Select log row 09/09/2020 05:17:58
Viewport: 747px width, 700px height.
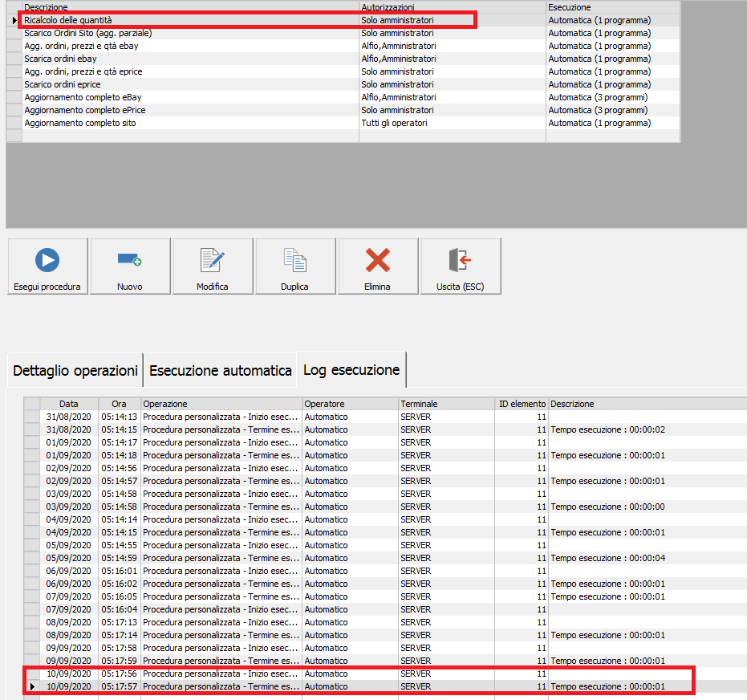click(386, 648)
